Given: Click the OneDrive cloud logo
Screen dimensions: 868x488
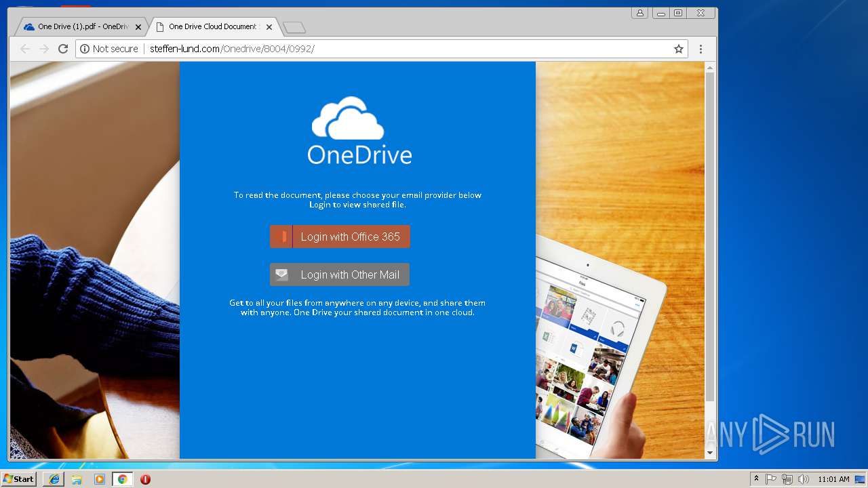Looking at the screenshot, I should point(359,131).
